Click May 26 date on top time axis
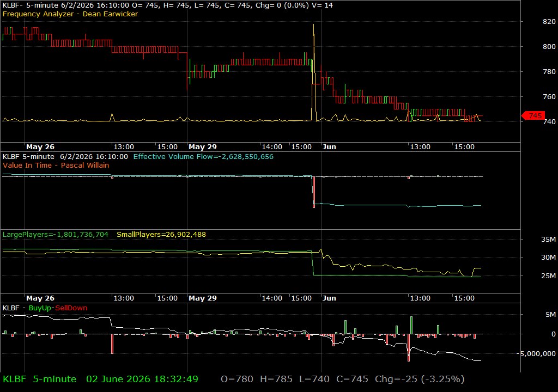The height and width of the screenshot is (392, 558). click(40, 147)
